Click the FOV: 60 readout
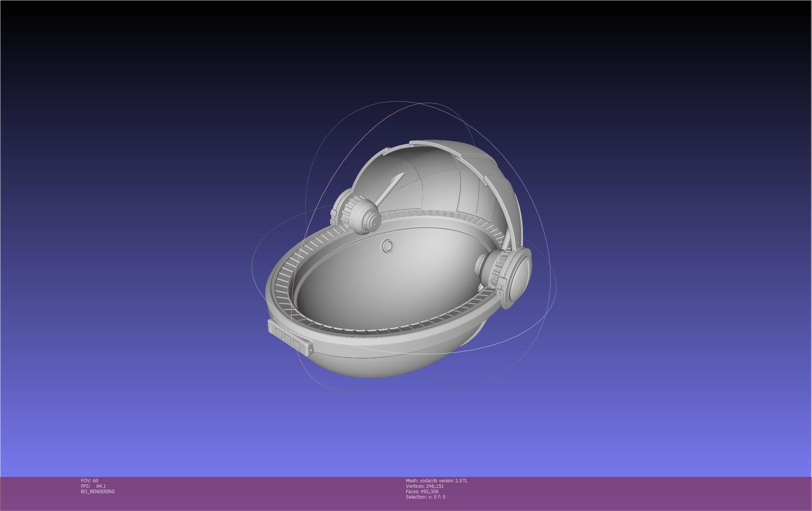The image size is (812, 511). coord(89,480)
